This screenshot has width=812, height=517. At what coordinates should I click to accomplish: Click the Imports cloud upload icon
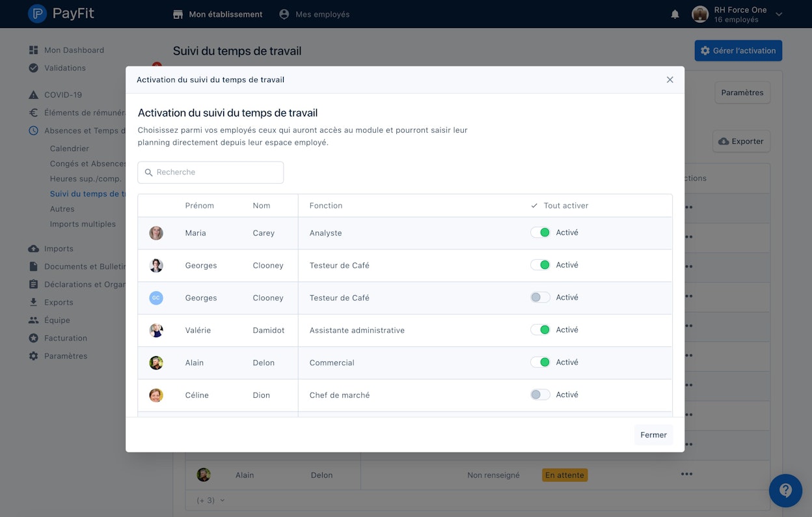[34, 249]
